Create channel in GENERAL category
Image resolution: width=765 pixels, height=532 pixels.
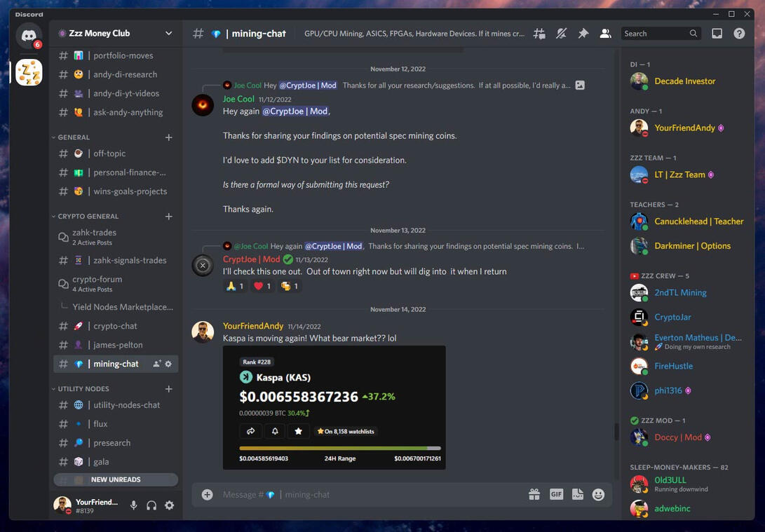pyautogui.click(x=169, y=137)
